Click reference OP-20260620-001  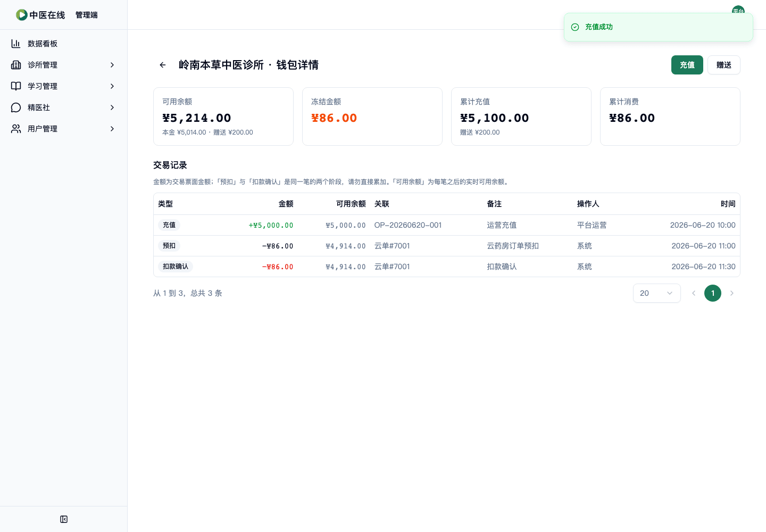pos(408,225)
